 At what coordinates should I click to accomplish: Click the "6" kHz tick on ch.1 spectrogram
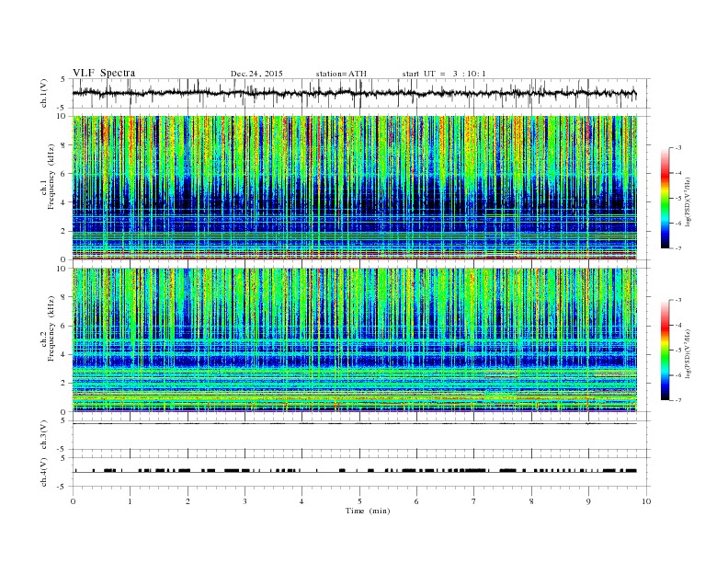click(x=64, y=174)
